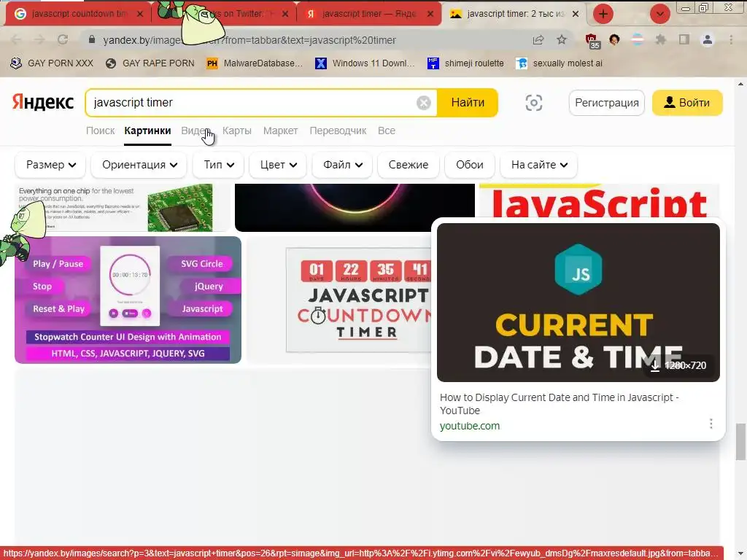Viewport: 747px width, 560px height.
Task: Close the Google javascript countdown tab
Action: (139, 15)
